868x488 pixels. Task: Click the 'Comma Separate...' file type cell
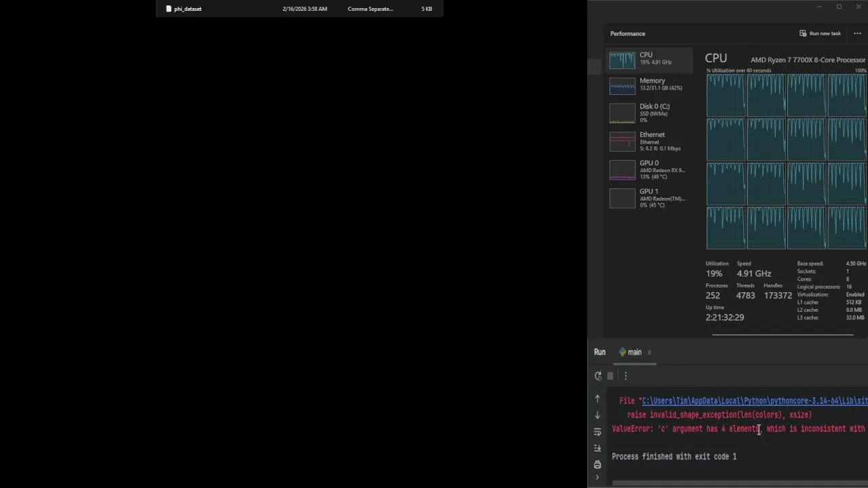coord(370,9)
